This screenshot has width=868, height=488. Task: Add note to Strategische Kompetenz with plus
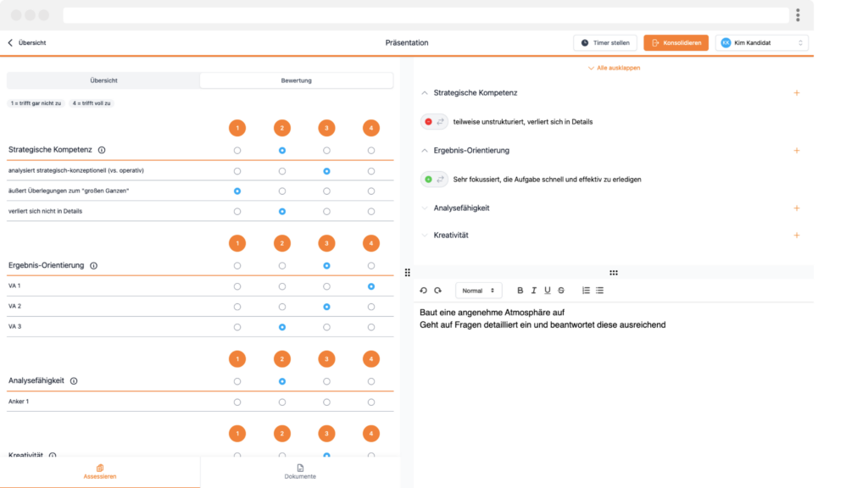point(797,93)
